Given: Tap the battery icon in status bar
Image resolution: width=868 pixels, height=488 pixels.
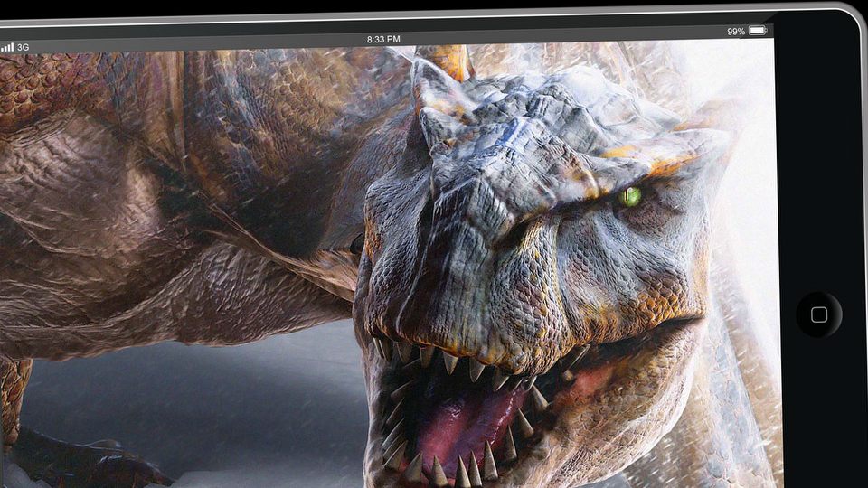Looking at the screenshot, I should [758, 30].
